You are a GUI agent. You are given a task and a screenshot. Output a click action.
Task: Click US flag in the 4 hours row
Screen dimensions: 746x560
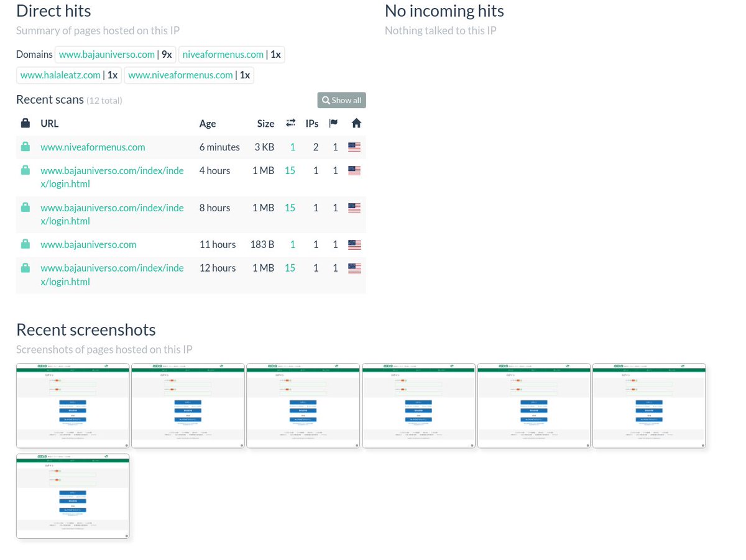tap(354, 170)
